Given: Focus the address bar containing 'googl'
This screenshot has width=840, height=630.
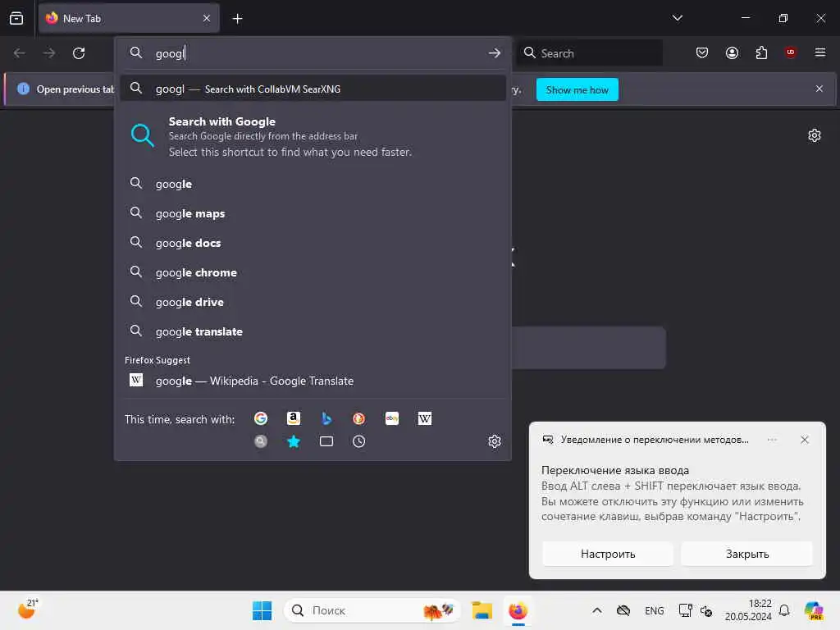Looking at the screenshot, I should 313,53.
